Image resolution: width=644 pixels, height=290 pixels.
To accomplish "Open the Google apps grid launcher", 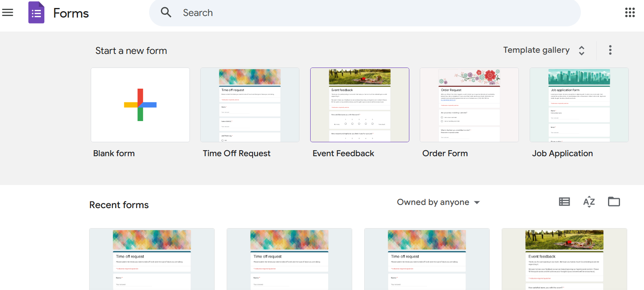I will [x=630, y=12].
